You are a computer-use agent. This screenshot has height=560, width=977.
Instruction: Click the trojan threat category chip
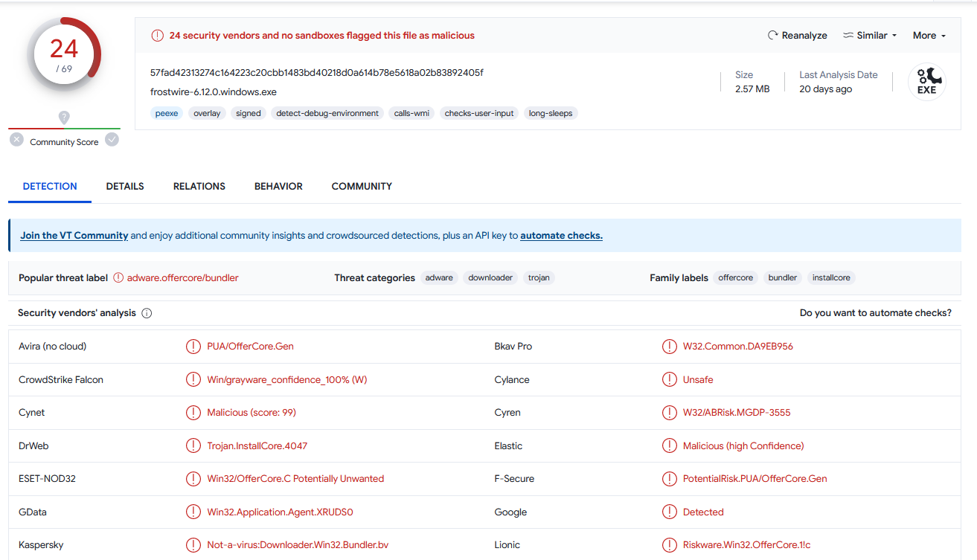(x=539, y=277)
